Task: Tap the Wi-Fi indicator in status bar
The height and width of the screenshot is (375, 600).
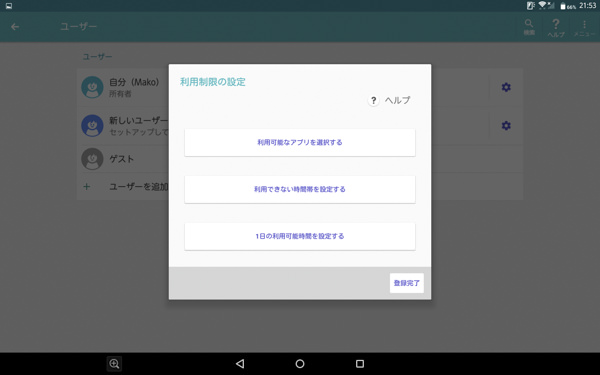Action: tap(542, 5)
